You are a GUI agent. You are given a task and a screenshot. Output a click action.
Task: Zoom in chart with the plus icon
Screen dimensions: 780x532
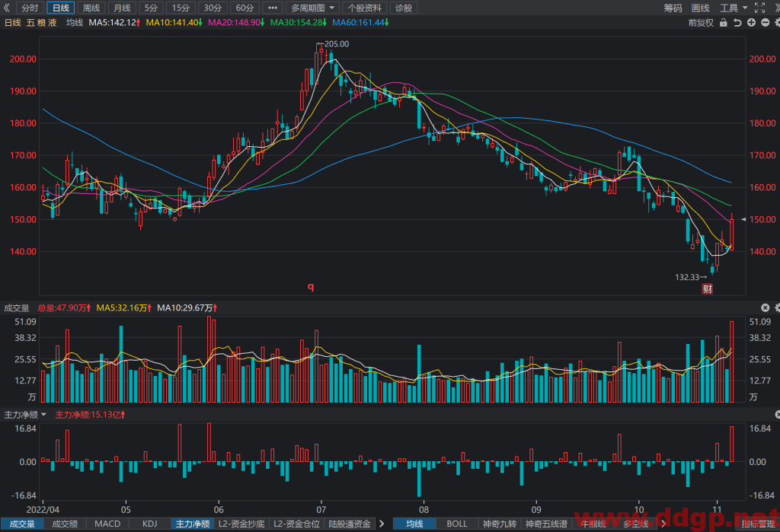tap(751, 22)
